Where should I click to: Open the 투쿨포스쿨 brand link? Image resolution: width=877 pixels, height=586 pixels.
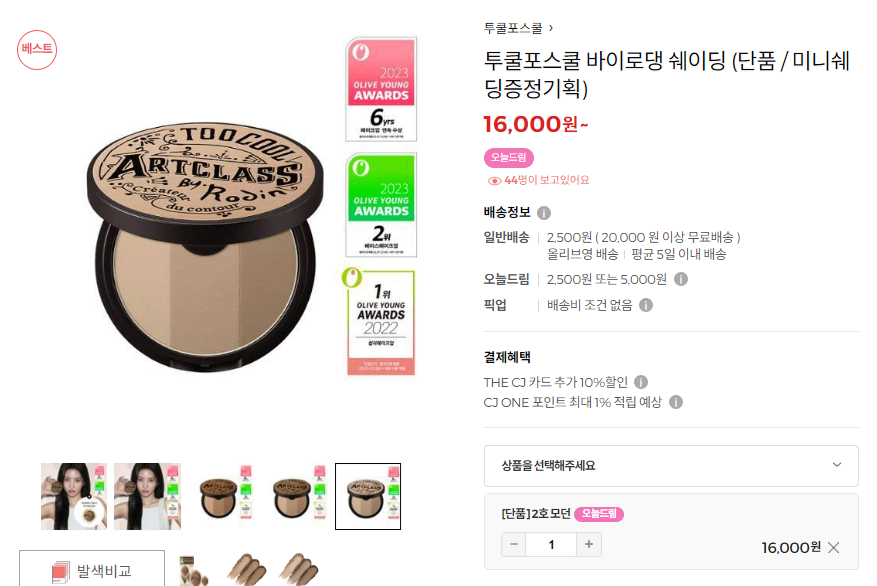coord(518,28)
